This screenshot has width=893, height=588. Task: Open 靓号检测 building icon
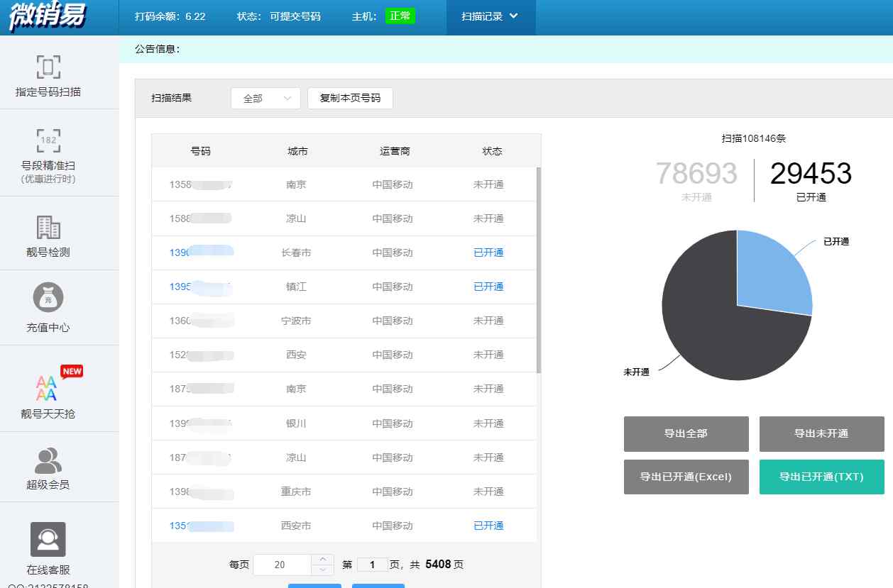click(x=48, y=227)
